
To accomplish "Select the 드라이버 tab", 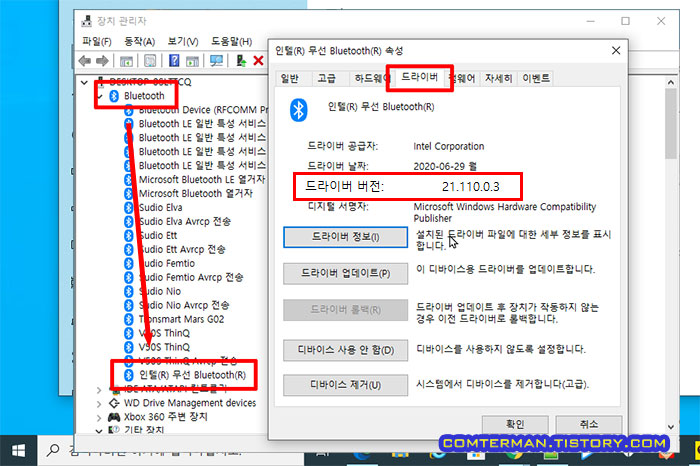I will click(419, 77).
